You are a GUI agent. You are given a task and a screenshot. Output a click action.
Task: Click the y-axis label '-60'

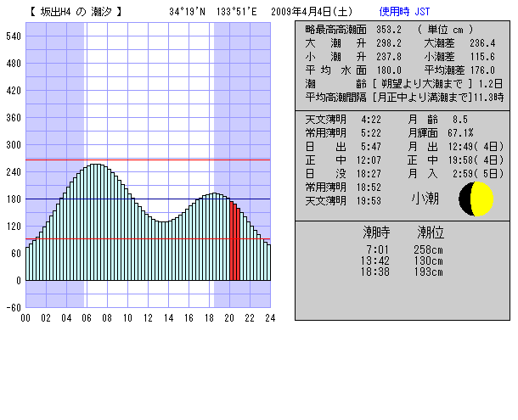coord(14,307)
